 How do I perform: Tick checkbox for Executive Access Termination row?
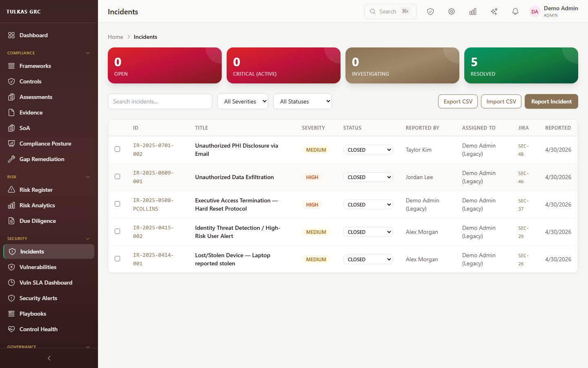coord(117,204)
